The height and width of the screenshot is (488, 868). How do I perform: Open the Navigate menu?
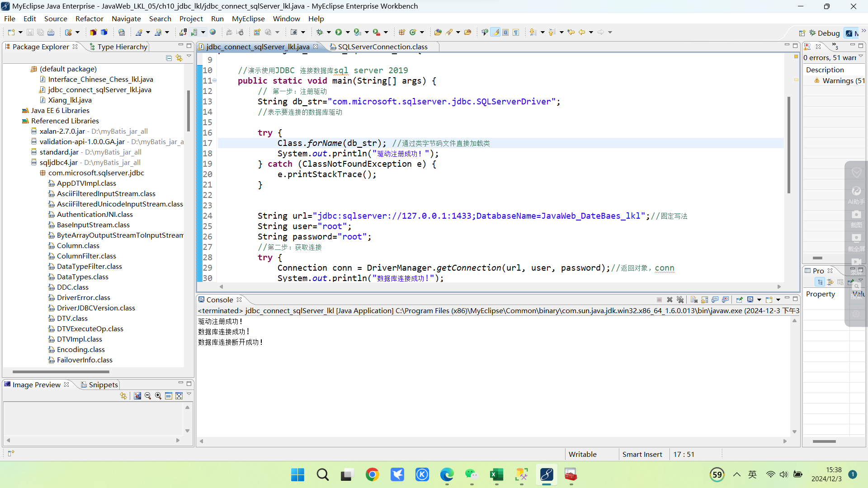(126, 19)
